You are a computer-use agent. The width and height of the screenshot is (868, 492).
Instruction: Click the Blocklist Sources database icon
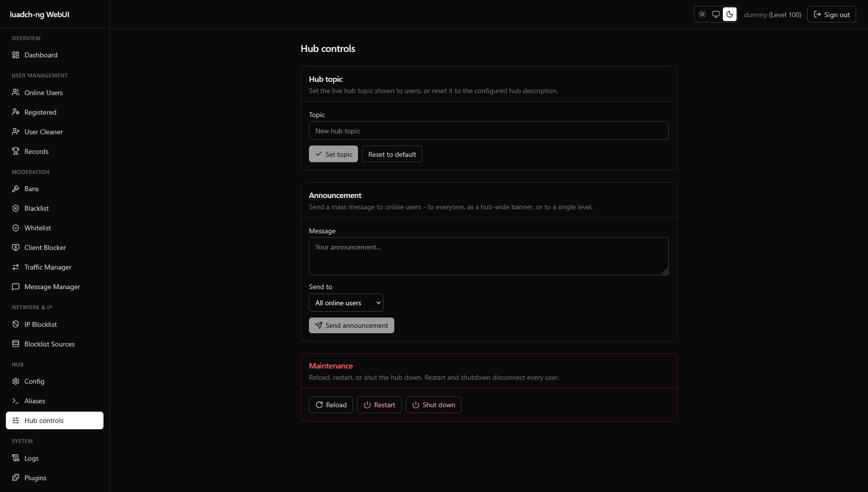tap(16, 344)
